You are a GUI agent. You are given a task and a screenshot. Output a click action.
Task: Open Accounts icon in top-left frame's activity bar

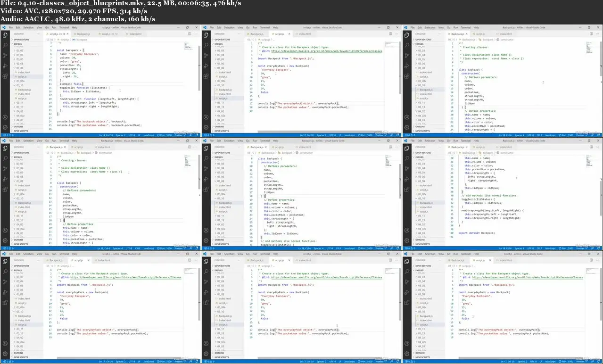(5, 117)
